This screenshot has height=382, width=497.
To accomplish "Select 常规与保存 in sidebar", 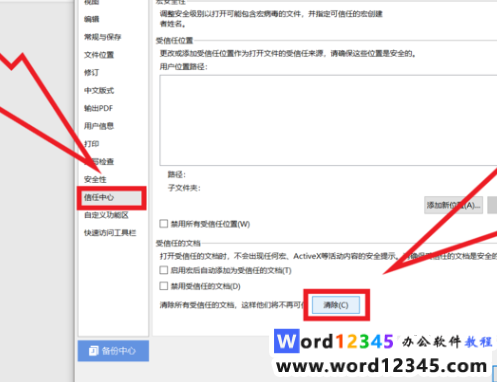I will 103,37.
